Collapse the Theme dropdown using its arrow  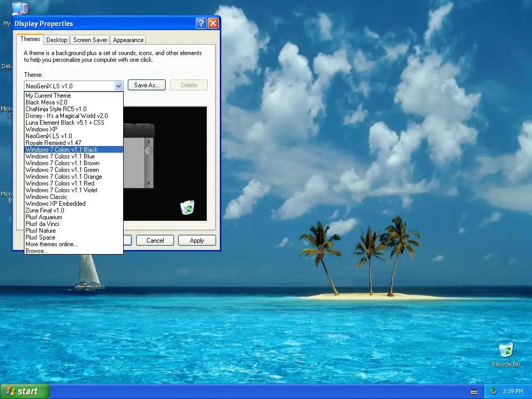click(x=118, y=86)
